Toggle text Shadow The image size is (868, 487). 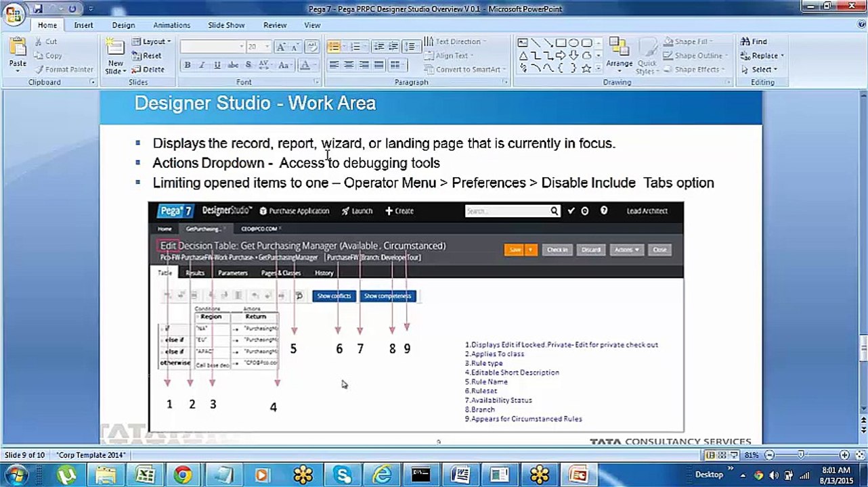(248, 65)
